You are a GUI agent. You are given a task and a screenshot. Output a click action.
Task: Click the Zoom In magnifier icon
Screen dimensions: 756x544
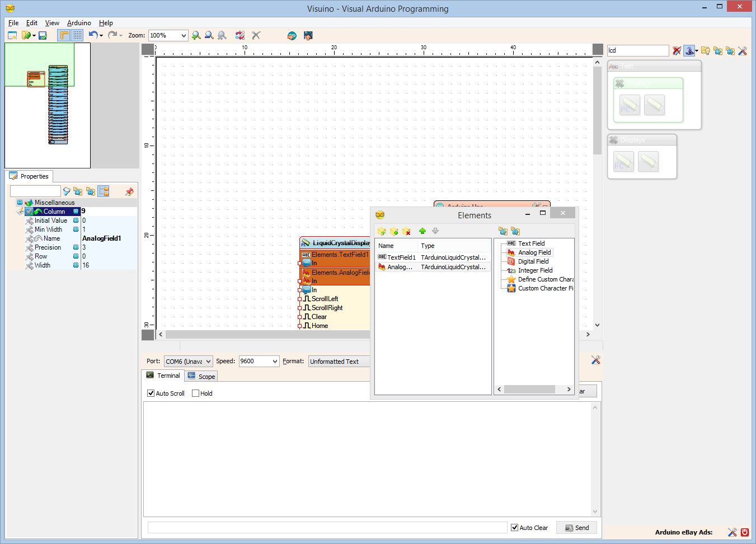196,35
